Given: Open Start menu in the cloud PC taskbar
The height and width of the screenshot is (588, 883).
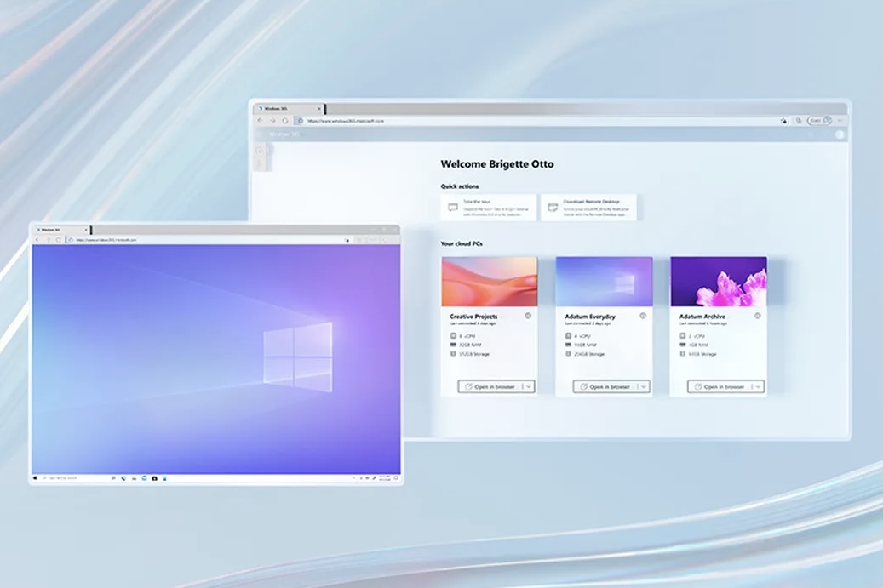Looking at the screenshot, I should [x=35, y=478].
